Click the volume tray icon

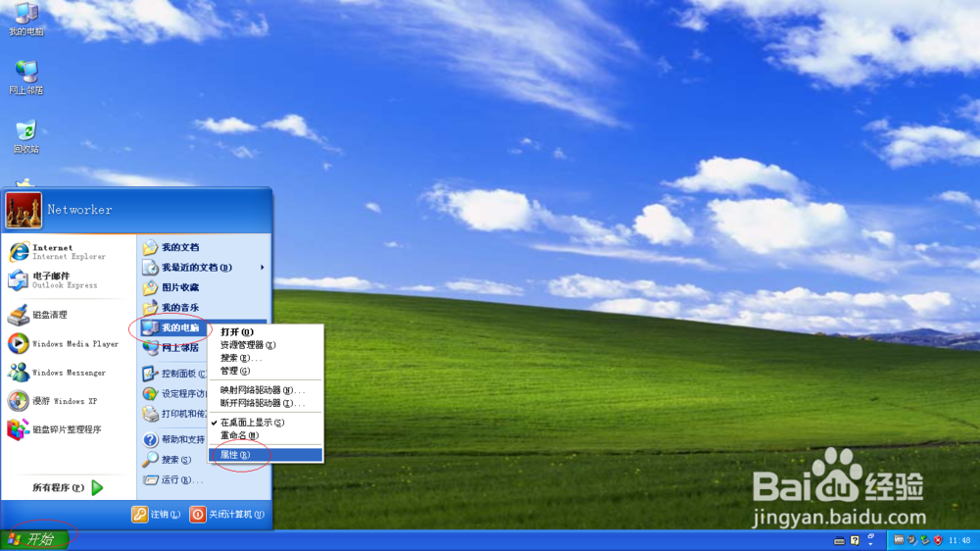point(911,540)
